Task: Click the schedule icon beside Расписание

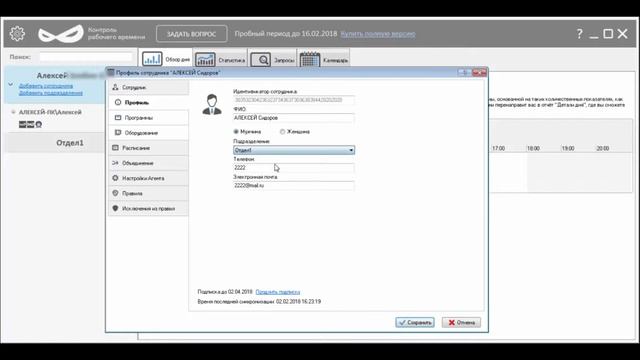Action: click(x=115, y=148)
